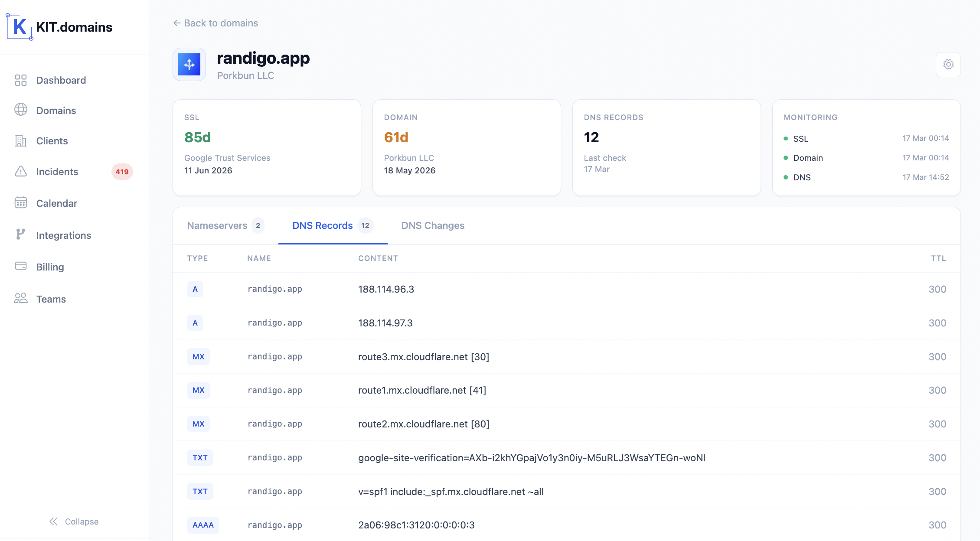Click the Back to domains link
Screen dimensions: 980x541
click(215, 23)
